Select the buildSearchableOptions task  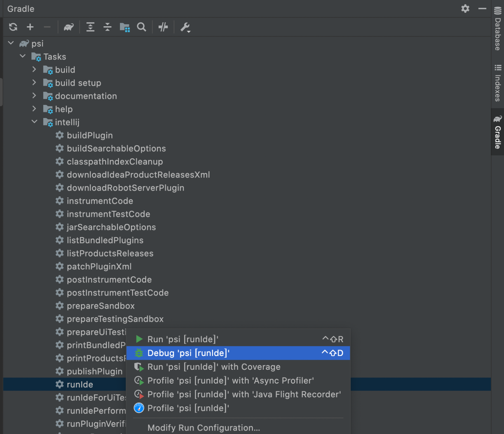116,149
